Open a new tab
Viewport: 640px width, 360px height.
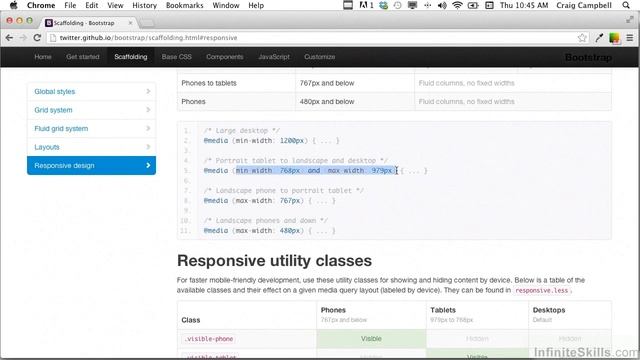[x=148, y=23]
